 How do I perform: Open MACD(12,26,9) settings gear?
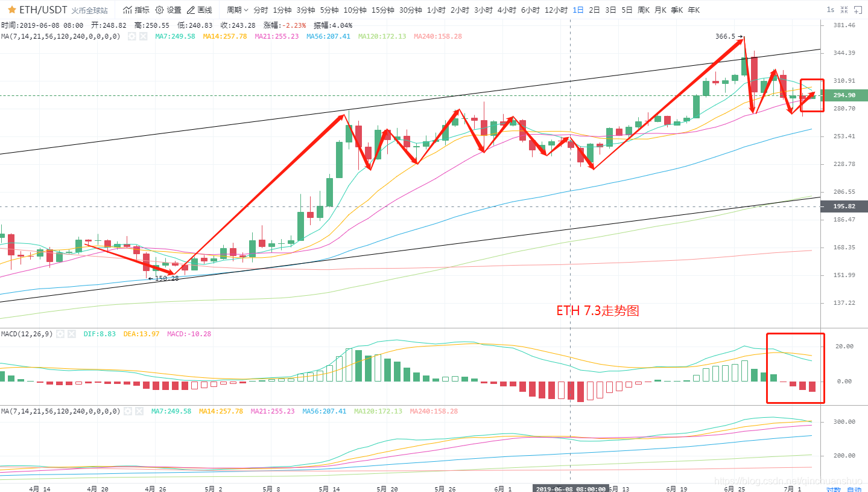(60, 333)
